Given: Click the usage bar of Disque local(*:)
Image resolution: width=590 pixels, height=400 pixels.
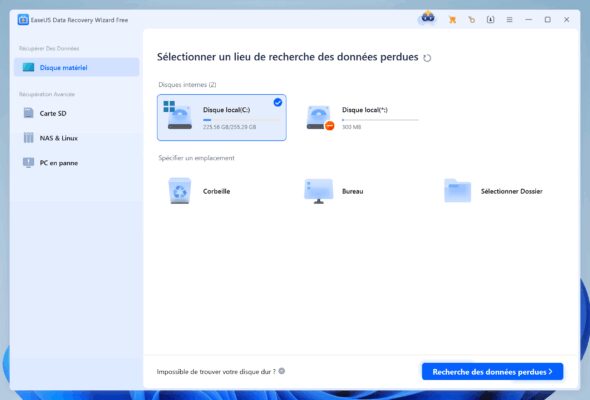Looking at the screenshot, I should pos(380,120).
